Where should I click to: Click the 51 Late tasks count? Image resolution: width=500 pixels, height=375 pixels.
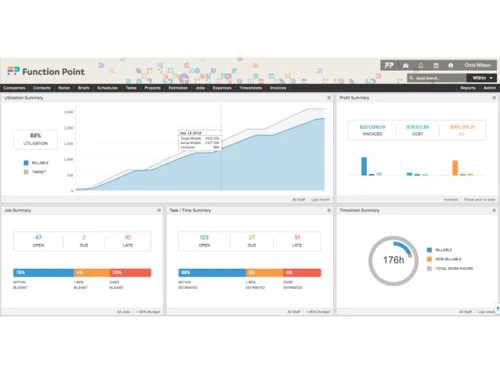297,237
